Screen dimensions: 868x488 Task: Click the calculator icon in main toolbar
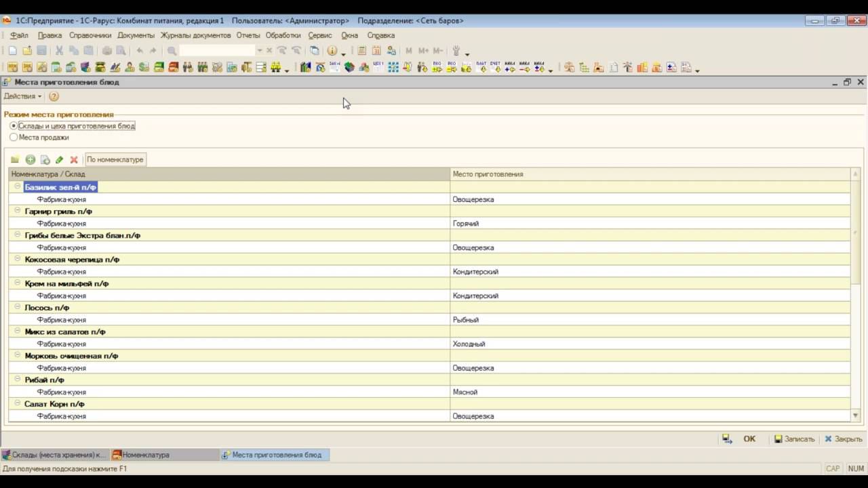pyautogui.click(x=361, y=51)
